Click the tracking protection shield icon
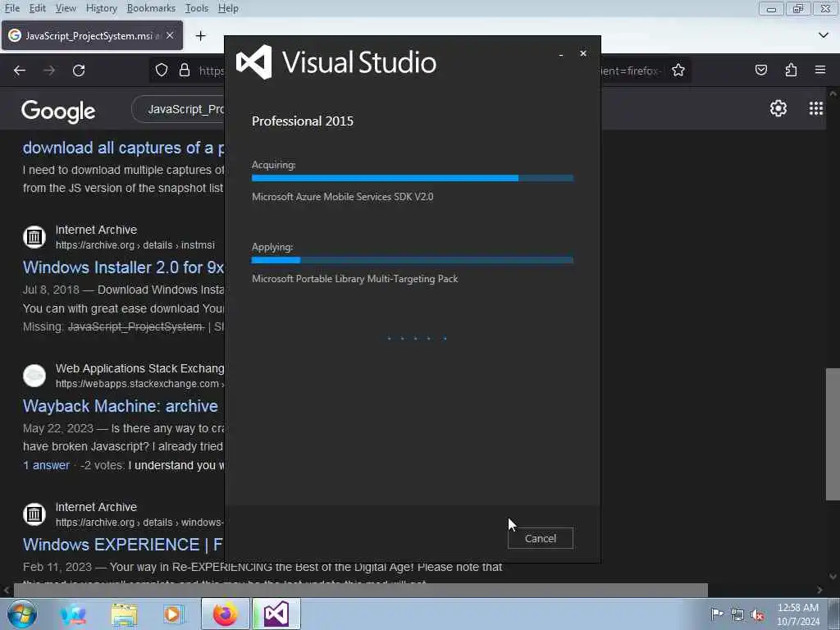 pyautogui.click(x=162, y=71)
